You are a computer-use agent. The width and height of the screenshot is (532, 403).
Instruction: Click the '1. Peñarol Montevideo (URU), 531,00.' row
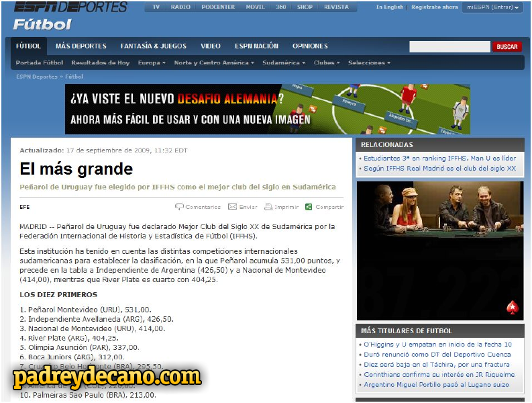85,310
